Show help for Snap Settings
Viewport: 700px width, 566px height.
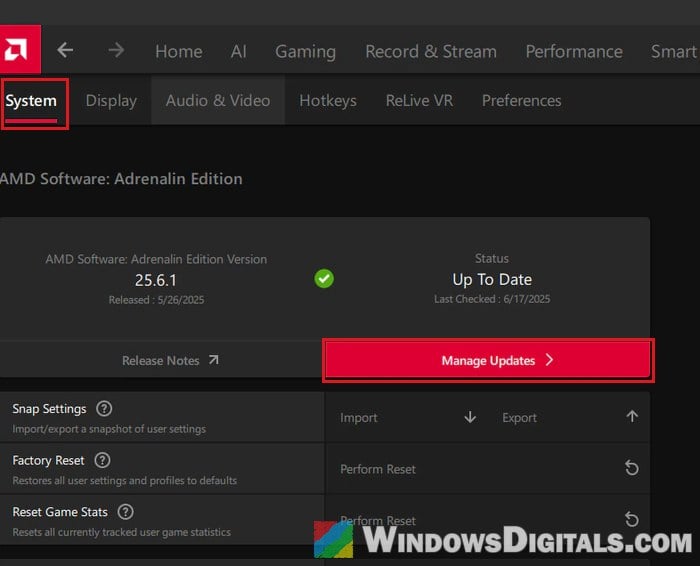pyautogui.click(x=104, y=408)
